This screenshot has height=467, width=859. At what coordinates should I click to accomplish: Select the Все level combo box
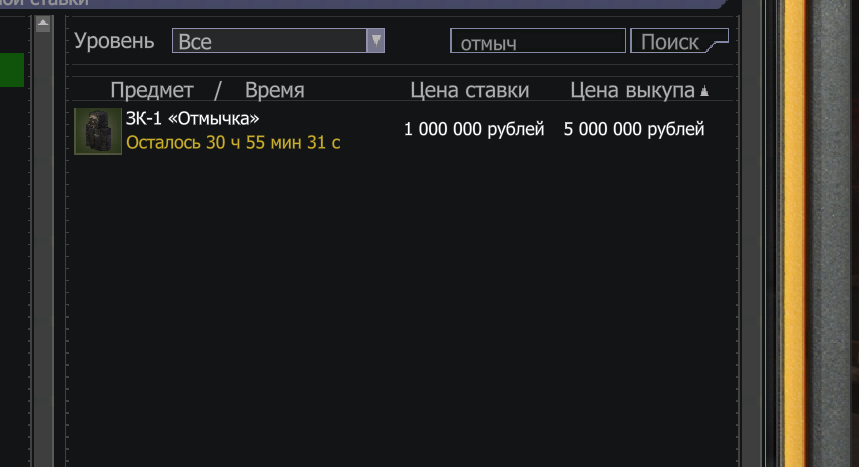[278, 41]
